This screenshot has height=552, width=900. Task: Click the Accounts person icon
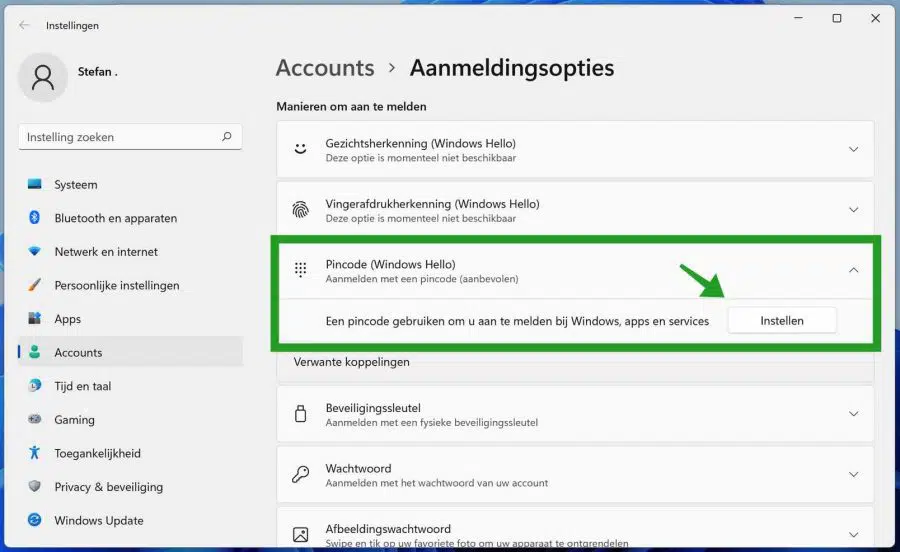point(34,352)
